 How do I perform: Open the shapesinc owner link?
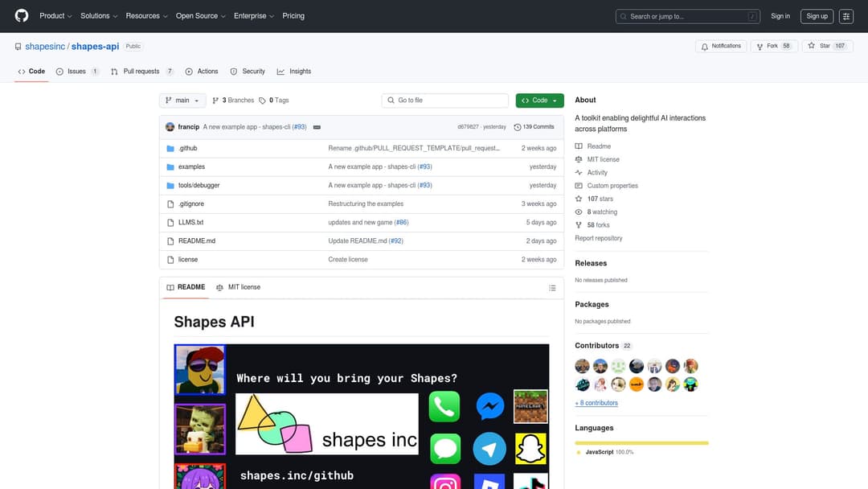click(45, 47)
